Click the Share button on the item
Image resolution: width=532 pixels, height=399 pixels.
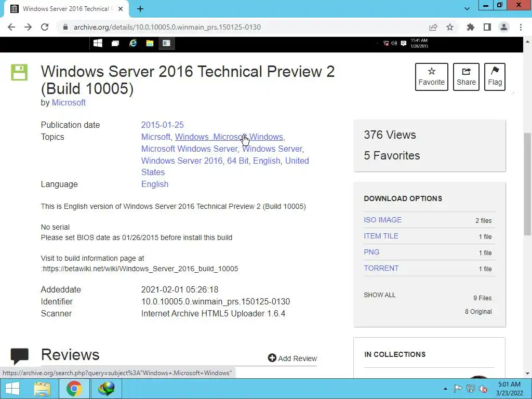[466, 77]
